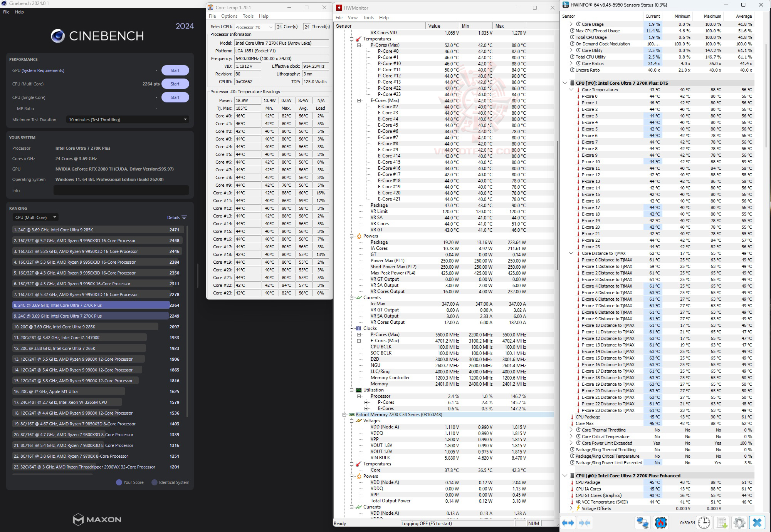Image resolution: width=771 pixels, height=532 pixels.
Task: Open Cinebench File menu
Action: tap(6, 12)
